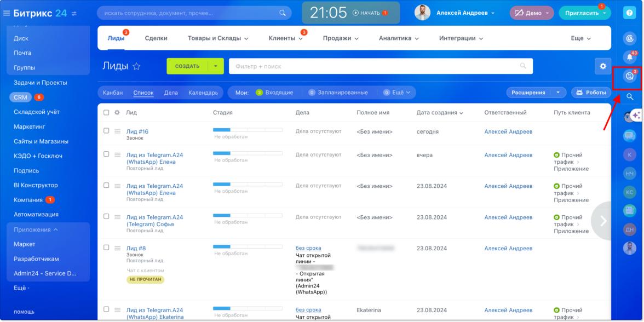Open the CRM list settings gear button
This screenshot has height=322, width=644.
pos(603,66)
